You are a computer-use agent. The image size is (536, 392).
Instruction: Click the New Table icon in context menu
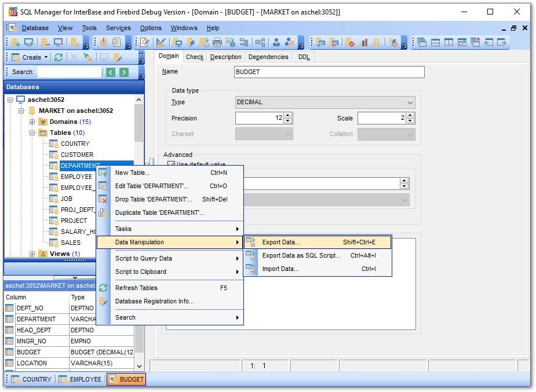[103, 173]
